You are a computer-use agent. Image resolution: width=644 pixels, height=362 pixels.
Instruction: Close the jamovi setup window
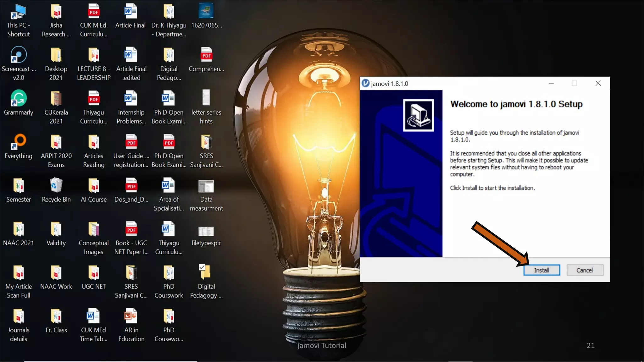tap(598, 83)
